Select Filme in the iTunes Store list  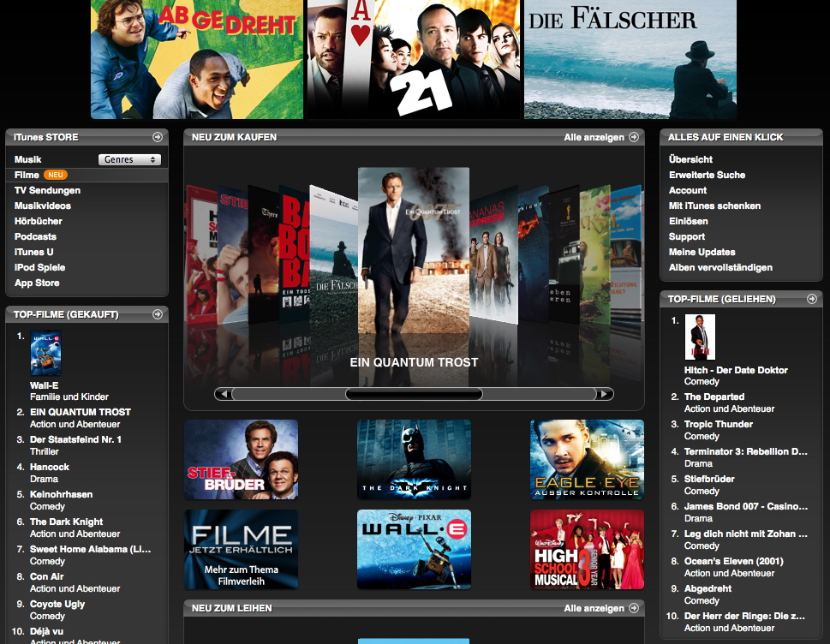(27, 175)
